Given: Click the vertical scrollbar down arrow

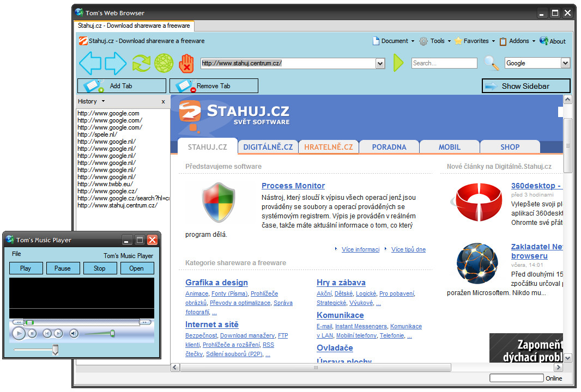Looking at the screenshot, I should point(567,358).
